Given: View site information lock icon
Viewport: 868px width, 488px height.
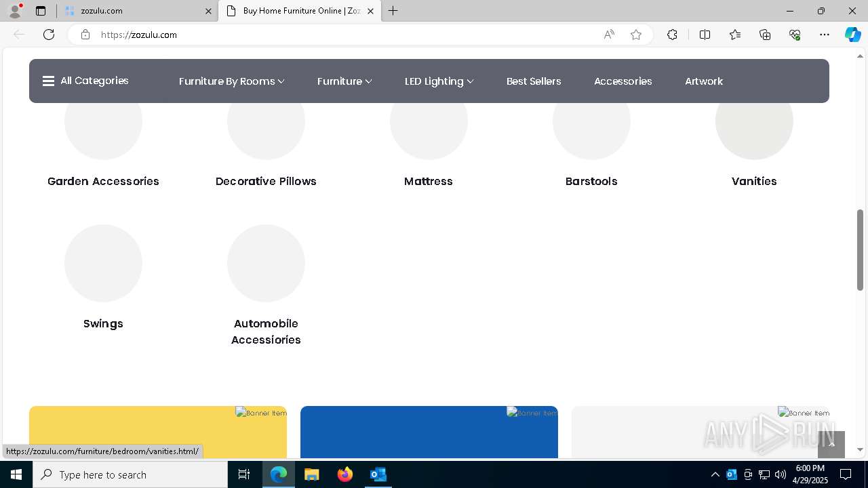Looking at the screenshot, I should click(x=85, y=35).
